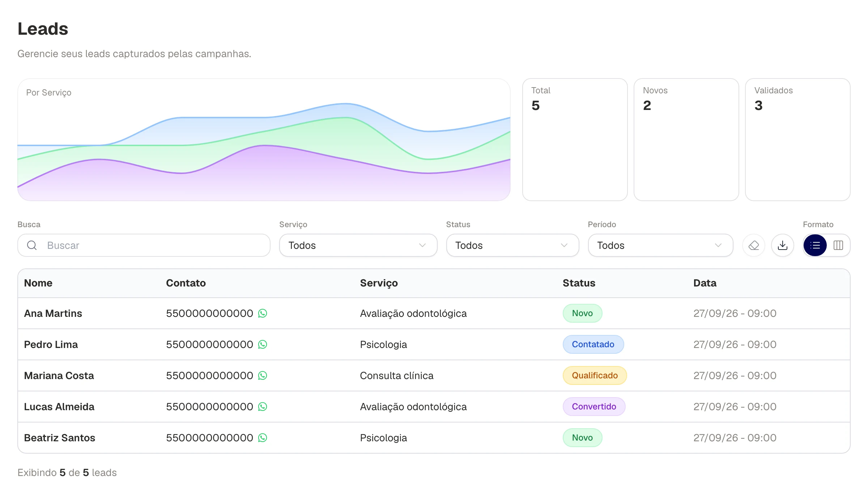This screenshot has height=497, width=868.
Task: Click Novo status badge for Ana Martins
Action: pos(582,313)
